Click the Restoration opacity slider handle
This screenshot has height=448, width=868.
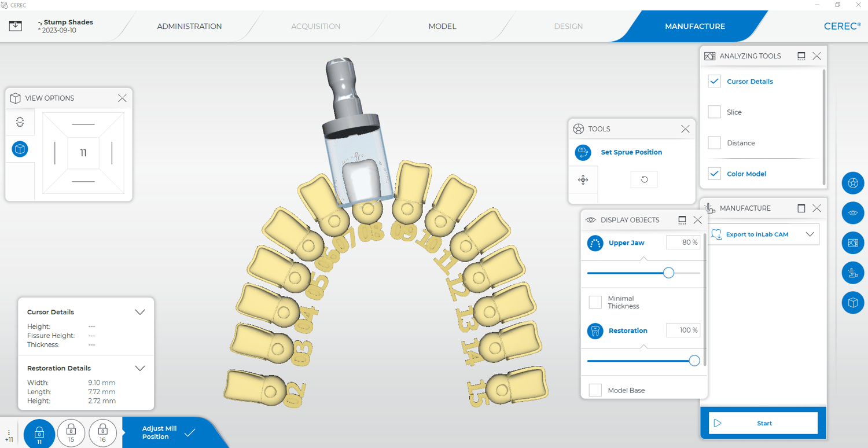[x=694, y=361]
